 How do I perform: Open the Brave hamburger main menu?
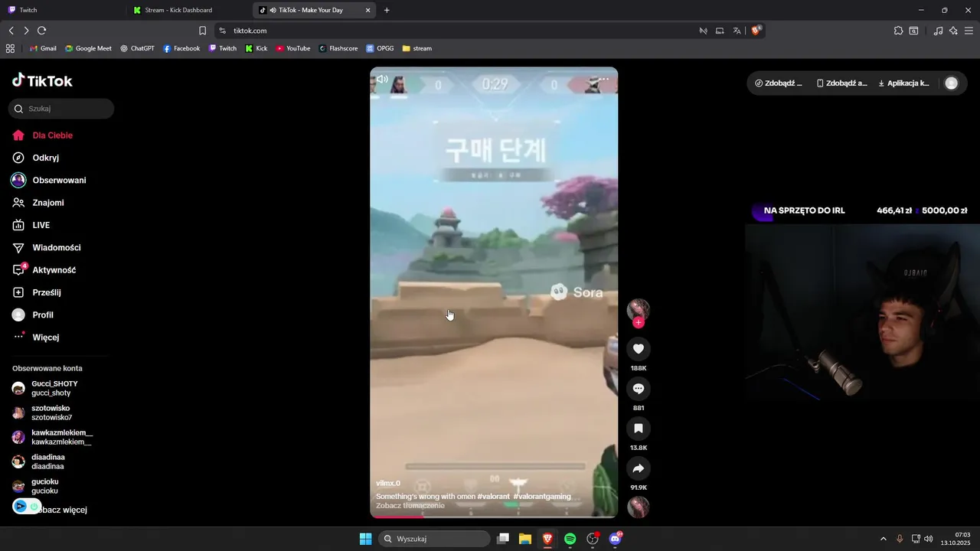pyautogui.click(x=969, y=31)
